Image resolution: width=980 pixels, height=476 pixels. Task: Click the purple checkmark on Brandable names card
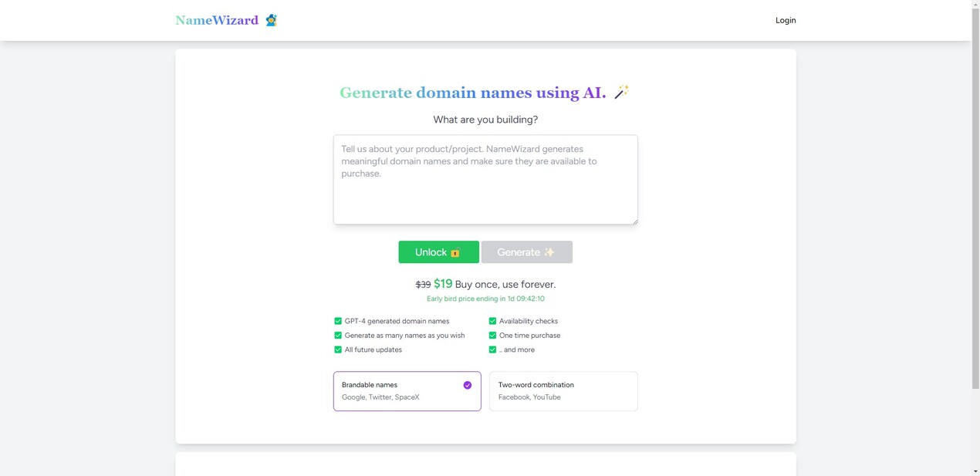pos(467,384)
